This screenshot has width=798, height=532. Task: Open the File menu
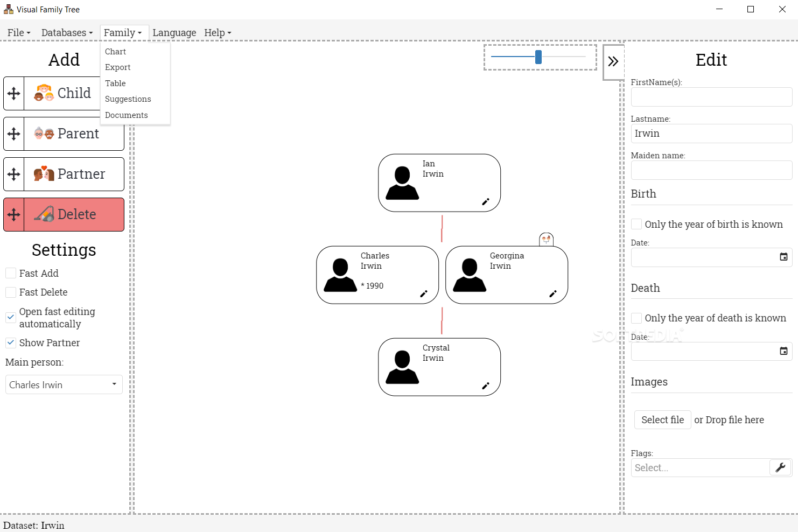point(19,32)
